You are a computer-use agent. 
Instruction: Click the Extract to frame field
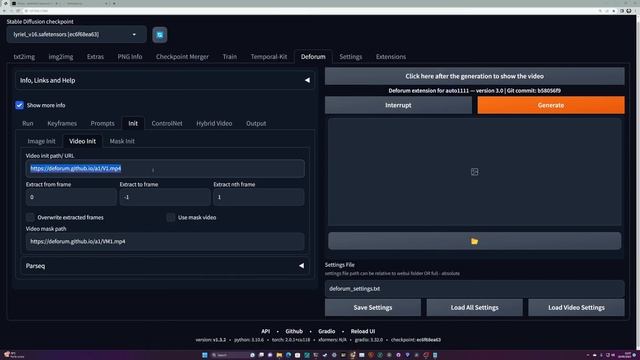click(x=165, y=197)
